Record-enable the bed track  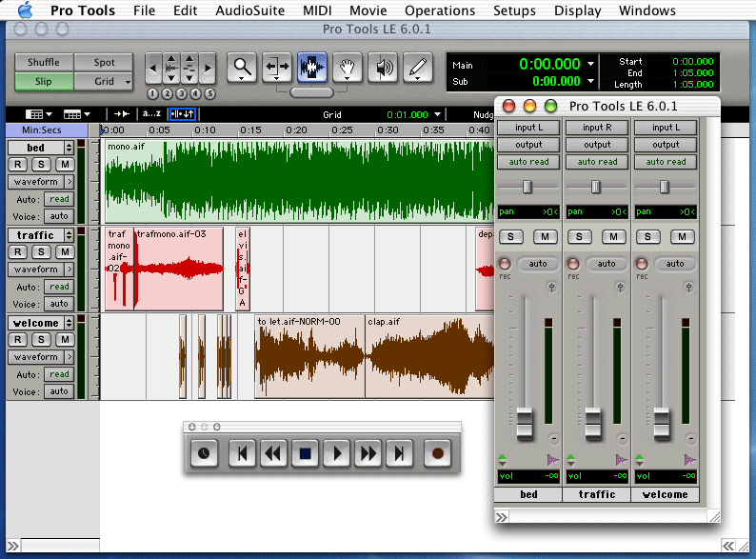(18, 165)
